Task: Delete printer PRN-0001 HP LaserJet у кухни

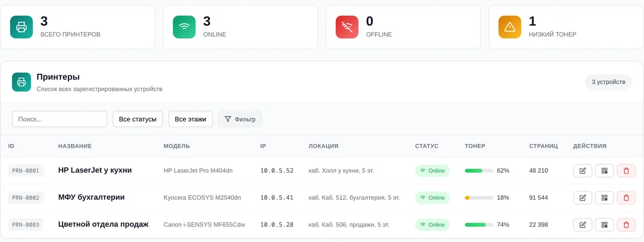Action: click(626, 171)
